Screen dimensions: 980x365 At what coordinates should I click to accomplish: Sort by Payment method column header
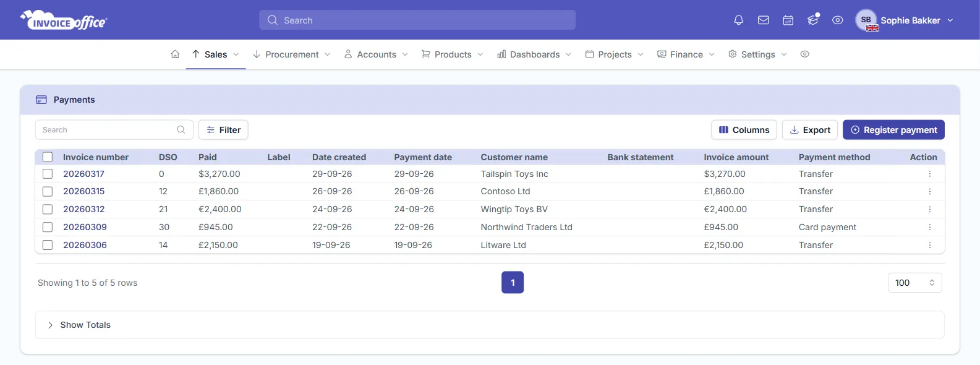point(834,157)
